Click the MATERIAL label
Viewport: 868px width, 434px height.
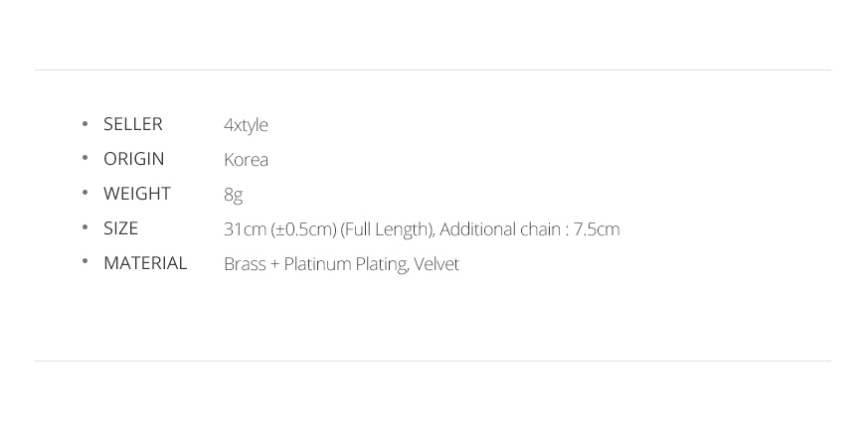coord(145,263)
